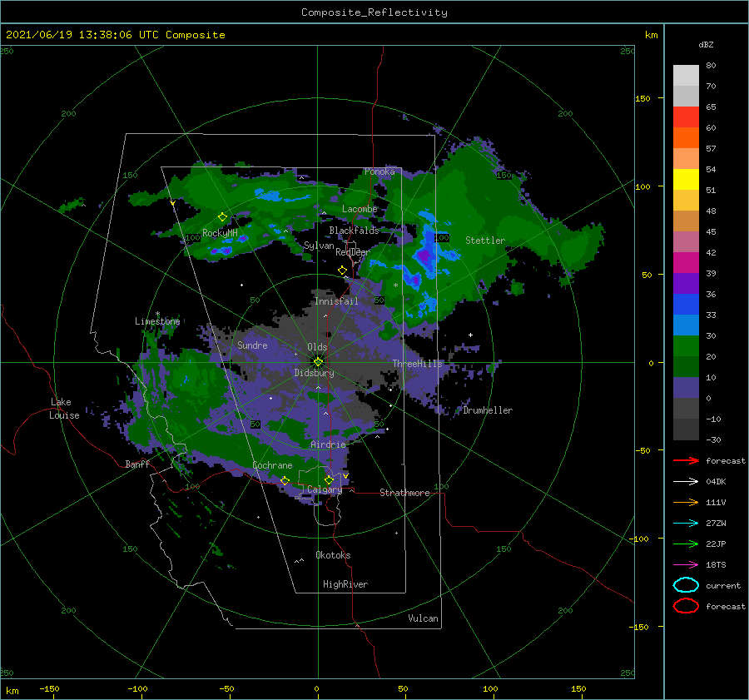Image resolution: width=749 pixels, height=700 pixels.
Task: Pick the purple 36–39 dBZ color swatch
Action: tap(686, 284)
